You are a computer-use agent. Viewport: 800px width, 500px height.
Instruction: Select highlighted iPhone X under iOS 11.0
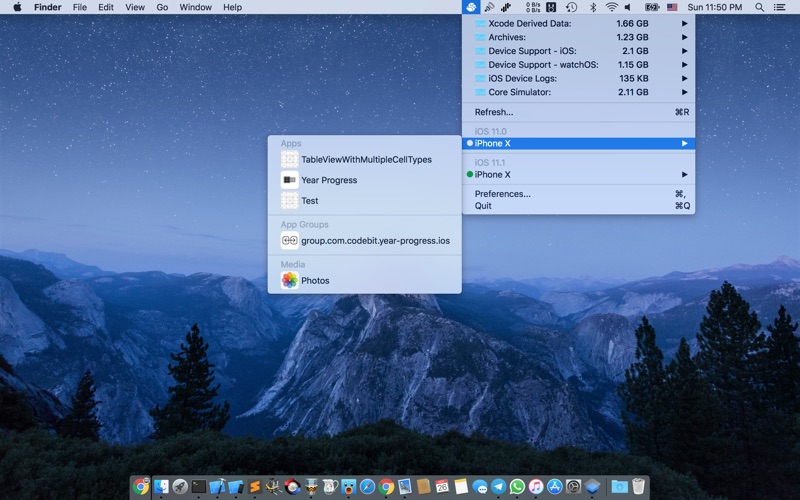point(579,143)
